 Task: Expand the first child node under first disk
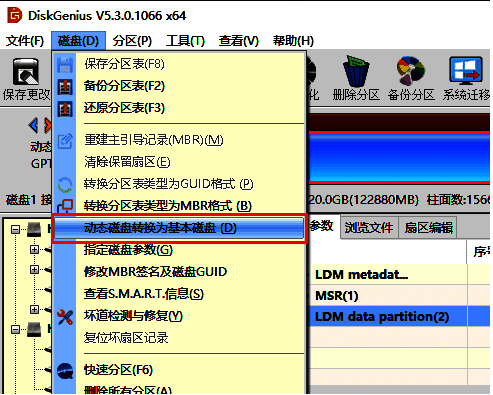point(34,250)
